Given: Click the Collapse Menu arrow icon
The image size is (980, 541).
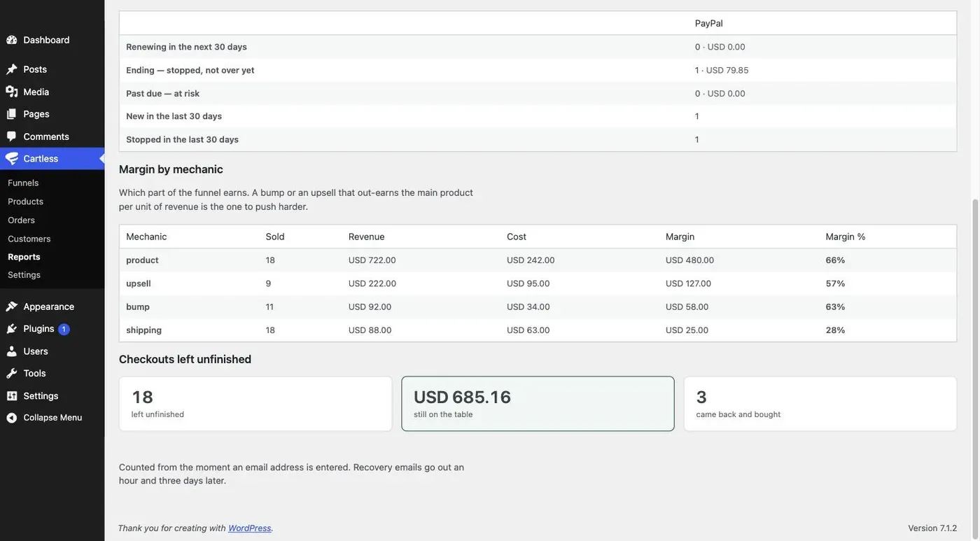Looking at the screenshot, I should tap(12, 418).
